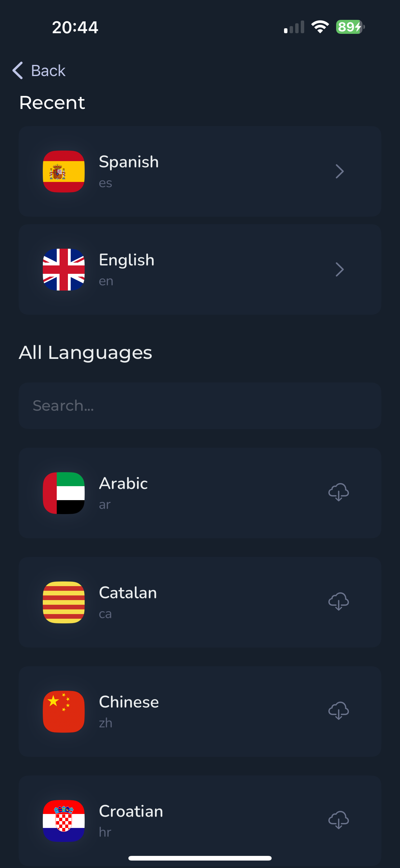Tap the China flag icon
400x868 pixels.
click(x=64, y=711)
